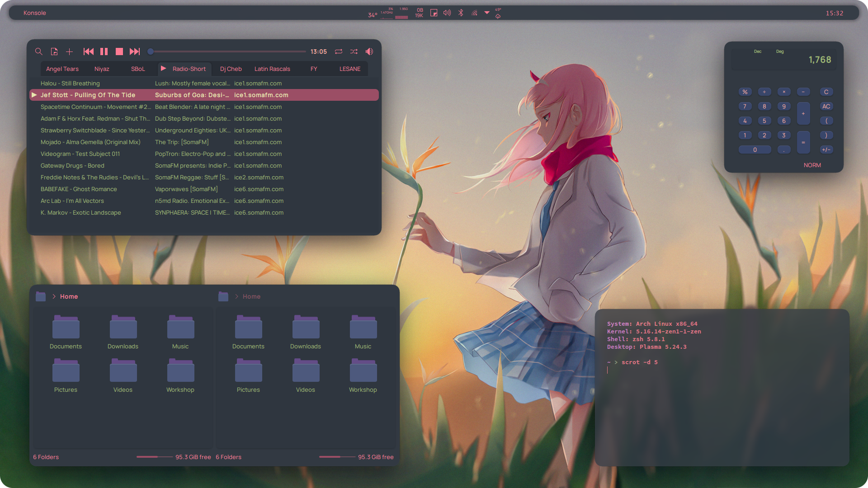Expand the Home breadcrumb chevron in the left pane
The image size is (868, 488).
tap(54, 296)
